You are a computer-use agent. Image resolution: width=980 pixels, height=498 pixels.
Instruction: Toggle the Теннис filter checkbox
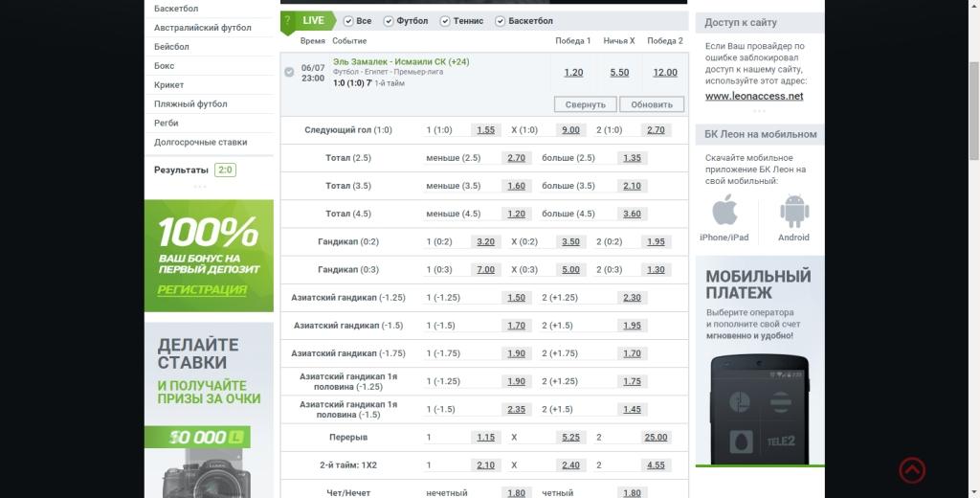pyautogui.click(x=445, y=21)
